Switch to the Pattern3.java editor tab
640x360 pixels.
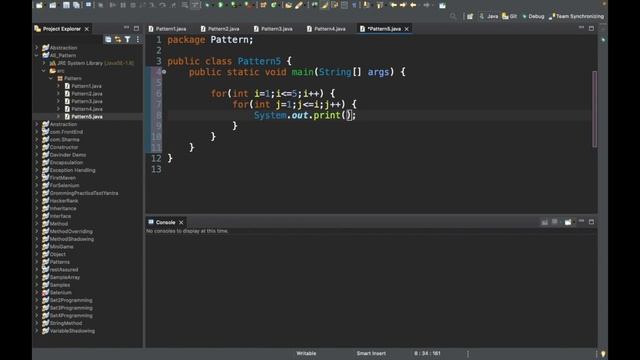click(273, 29)
